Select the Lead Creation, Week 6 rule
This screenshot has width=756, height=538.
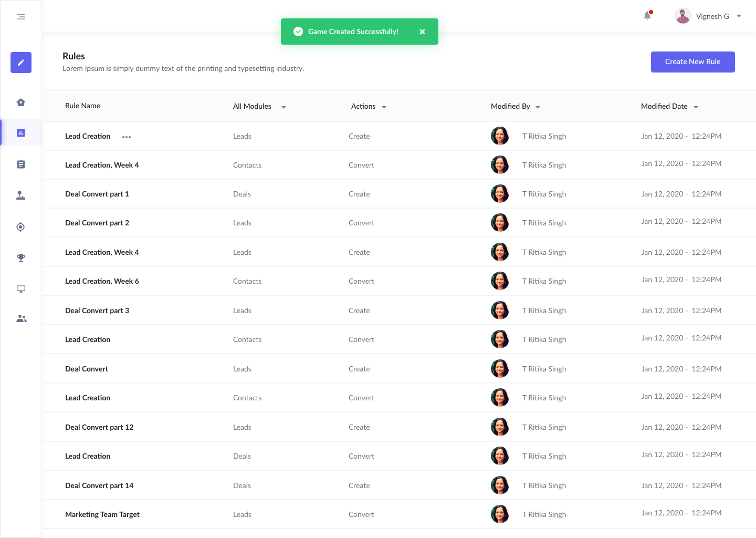[102, 281]
